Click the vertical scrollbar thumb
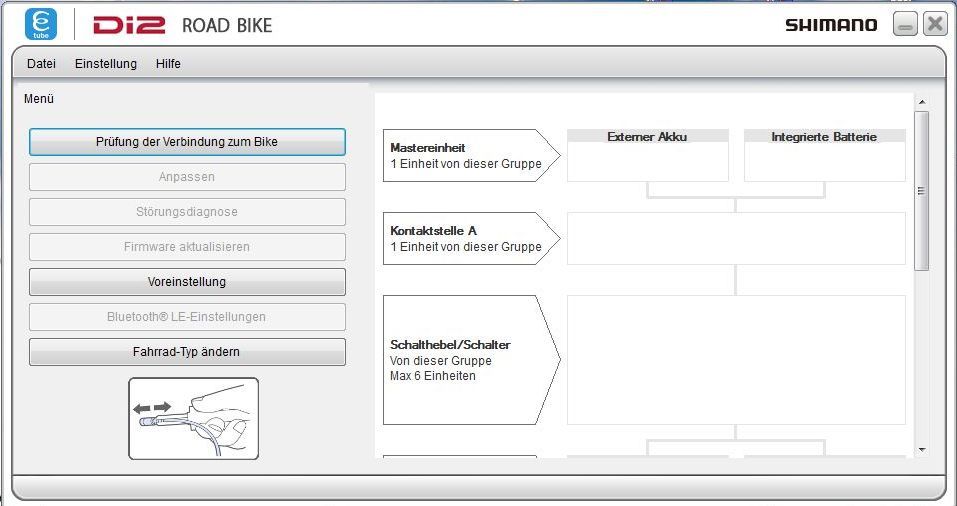957x506 pixels. point(922,191)
